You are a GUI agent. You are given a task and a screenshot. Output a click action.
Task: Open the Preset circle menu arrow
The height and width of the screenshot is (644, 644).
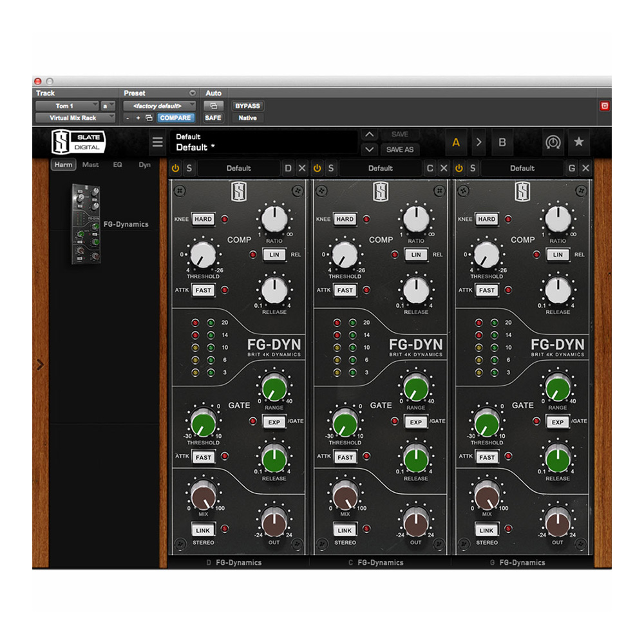click(192, 93)
